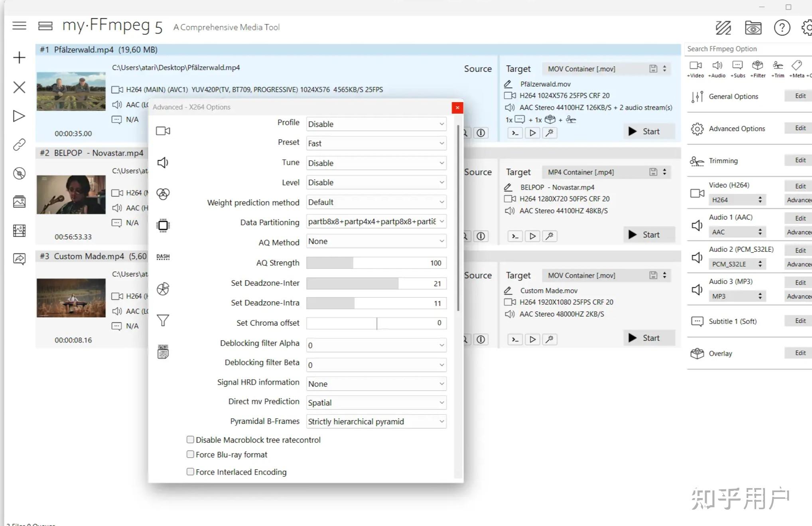Click Edit next to Trimming
This screenshot has height=526, width=812.
click(800, 160)
